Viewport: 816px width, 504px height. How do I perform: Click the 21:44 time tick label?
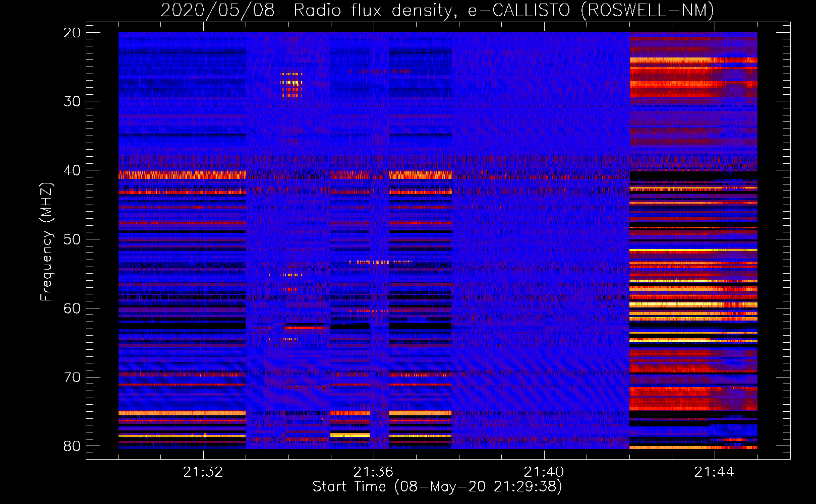click(714, 472)
